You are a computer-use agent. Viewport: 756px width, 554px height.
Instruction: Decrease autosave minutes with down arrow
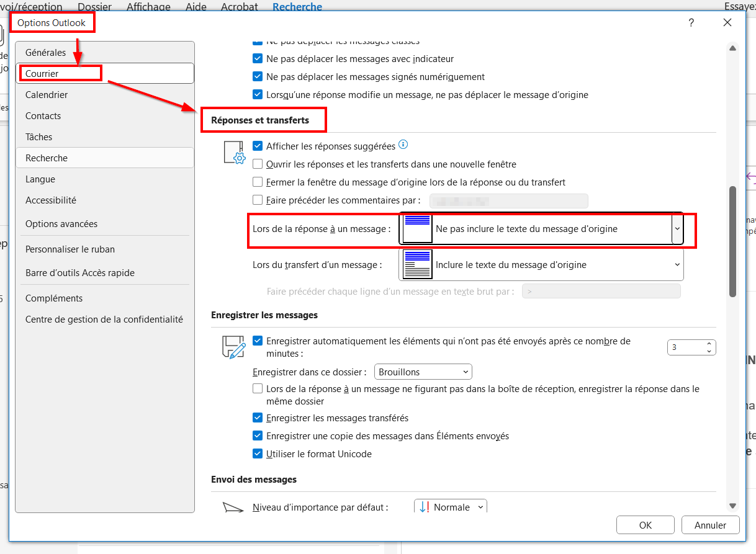click(709, 351)
